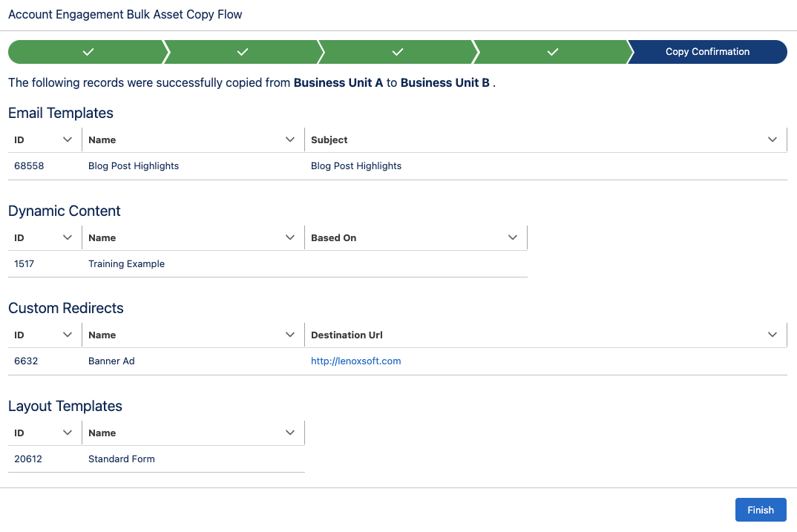The width and height of the screenshot is (797, 532).
Task: Open Layout Templates Name column menu
Action: click(x=290, y=433)
